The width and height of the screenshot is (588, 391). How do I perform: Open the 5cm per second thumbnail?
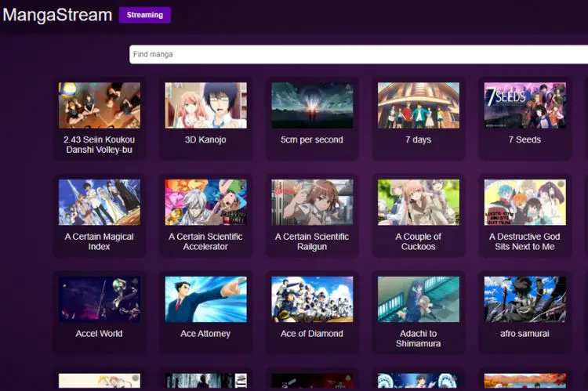coord(312,105)
